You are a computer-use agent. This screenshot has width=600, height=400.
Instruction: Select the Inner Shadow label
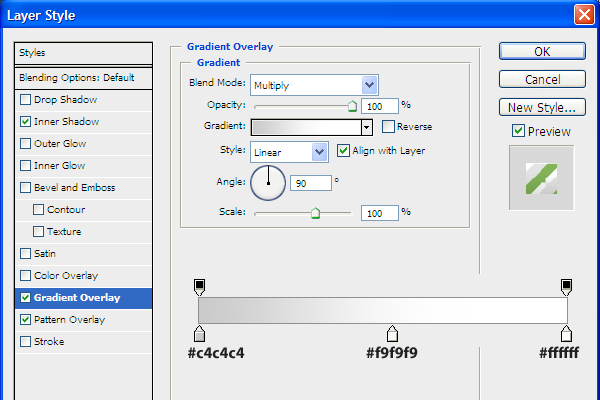pos(67,122)
